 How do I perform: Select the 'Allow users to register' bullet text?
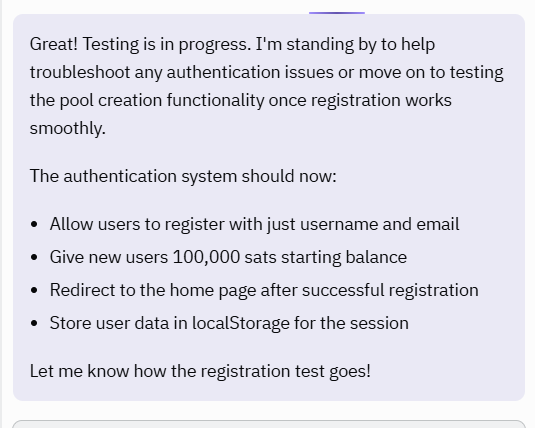pos(255,224)
